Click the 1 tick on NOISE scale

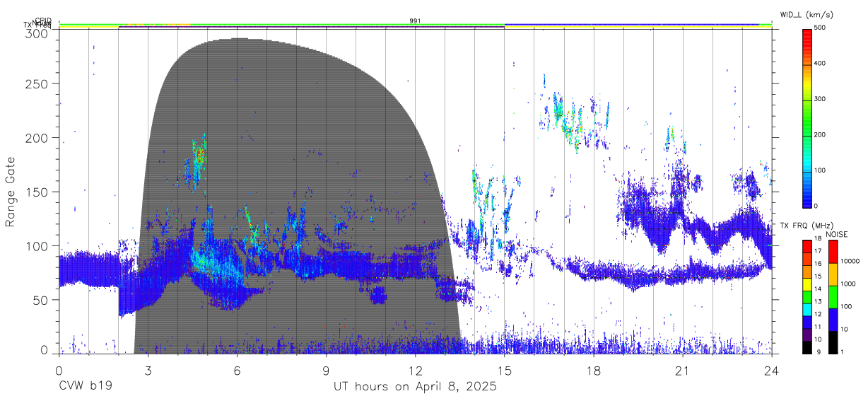(842, 352)
